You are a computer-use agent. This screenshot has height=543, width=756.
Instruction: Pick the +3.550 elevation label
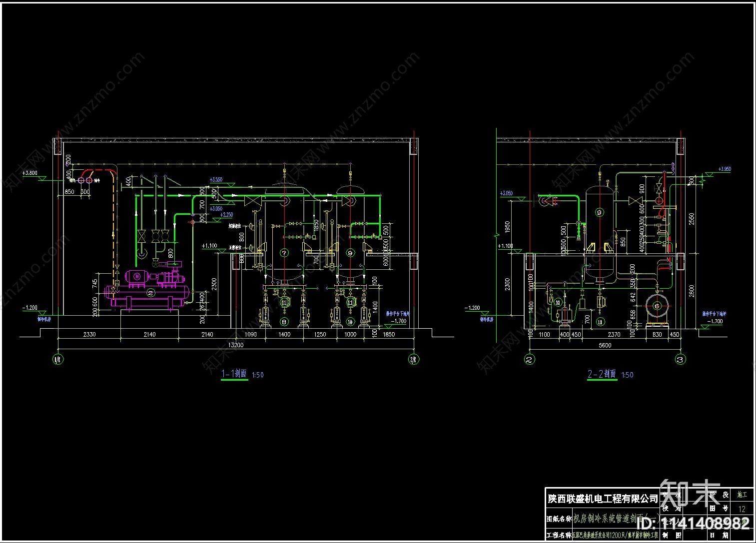(x=216, y=179)
